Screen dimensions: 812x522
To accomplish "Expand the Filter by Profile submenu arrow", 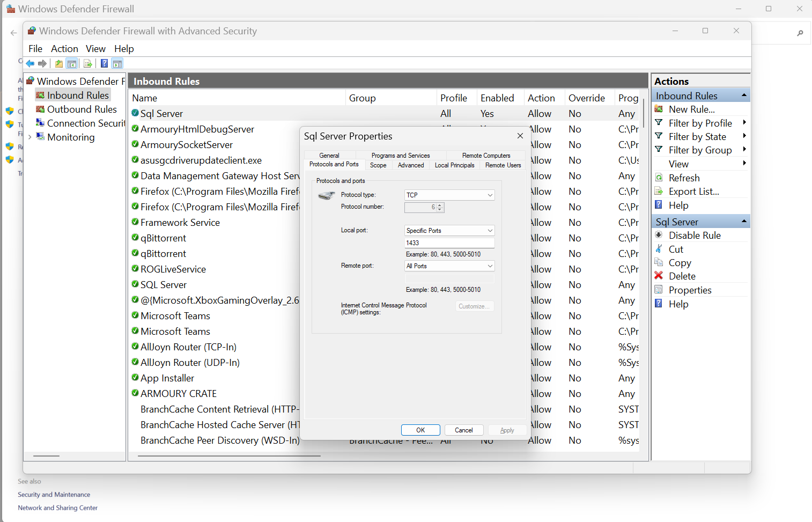I will coord(744,123).
